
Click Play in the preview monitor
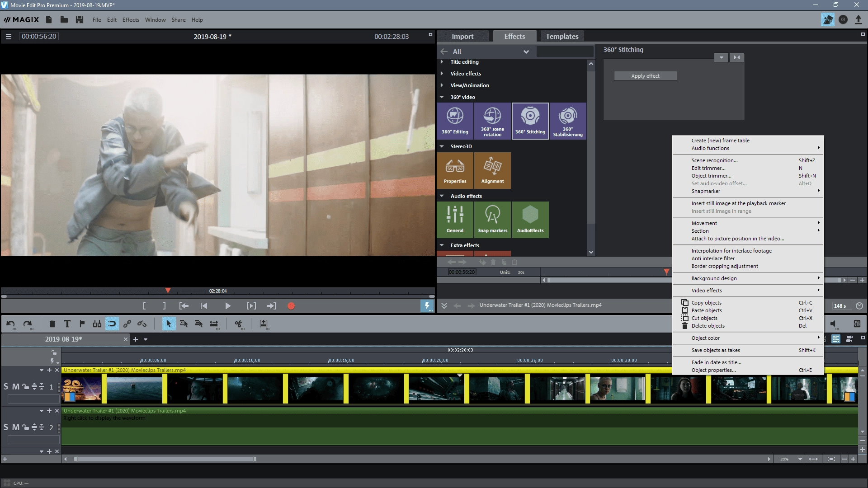[x=227, y=306]
